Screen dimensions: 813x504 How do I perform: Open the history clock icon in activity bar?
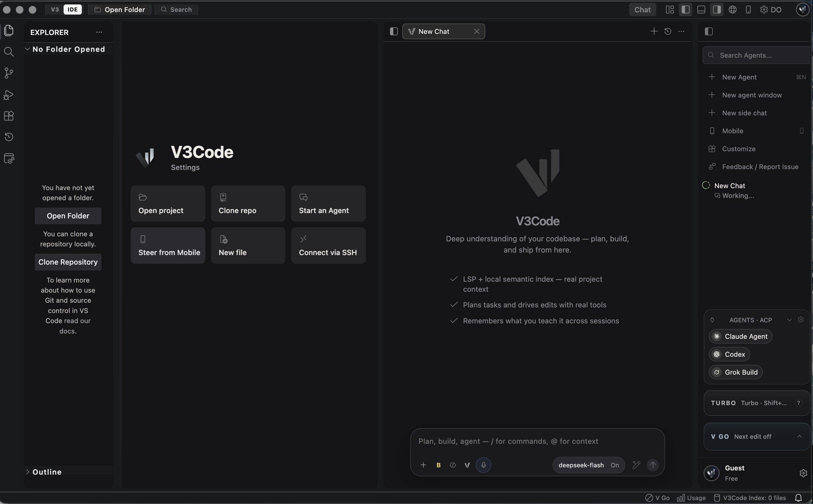coord(9,137)
